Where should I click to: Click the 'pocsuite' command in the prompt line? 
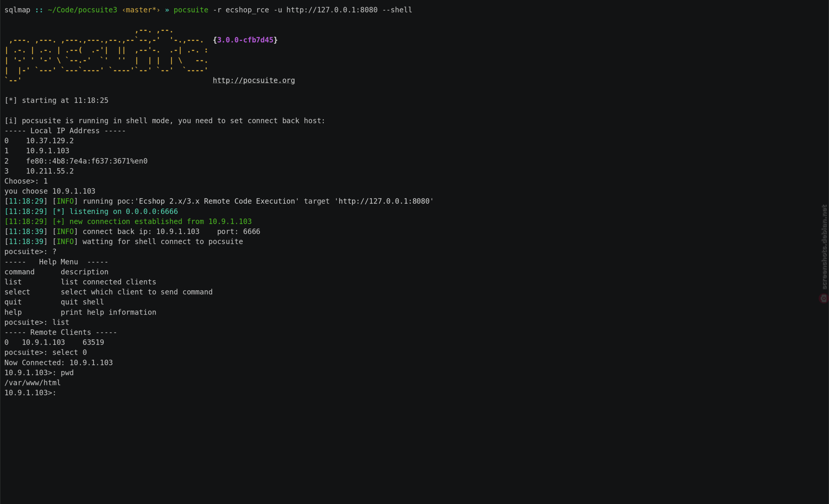coord(191,10)
